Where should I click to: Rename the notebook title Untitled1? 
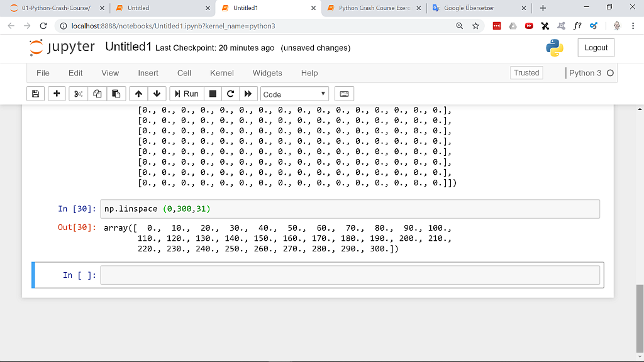[128, 47]
